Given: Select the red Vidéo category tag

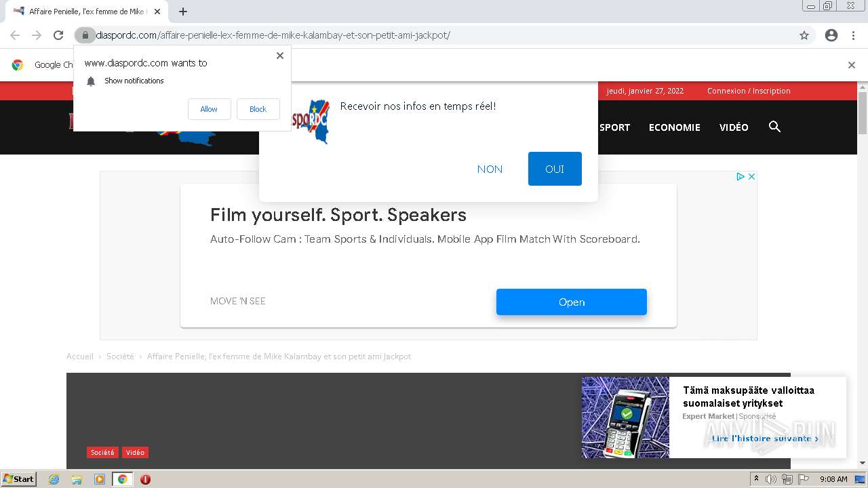Looking at the screenshot, I should 135,452.
